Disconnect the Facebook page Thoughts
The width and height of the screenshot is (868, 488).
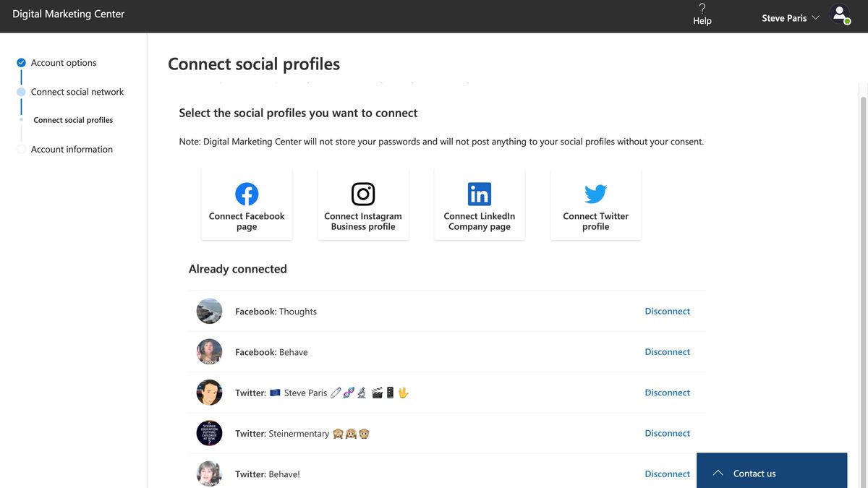(x=667, y=310)
